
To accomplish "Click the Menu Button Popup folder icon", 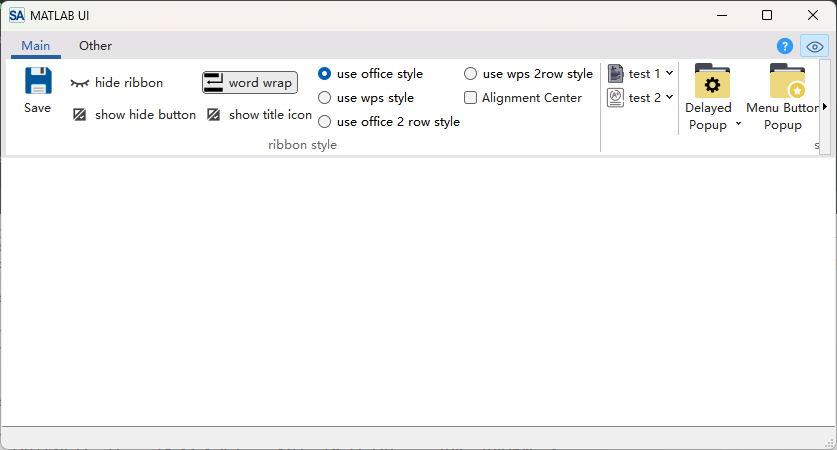I will pos(787,81).
